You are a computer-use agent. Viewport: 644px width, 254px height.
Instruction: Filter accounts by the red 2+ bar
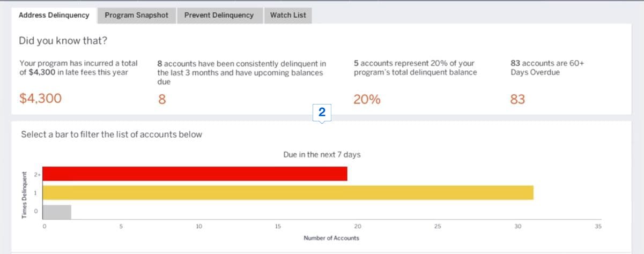point(195,174)
